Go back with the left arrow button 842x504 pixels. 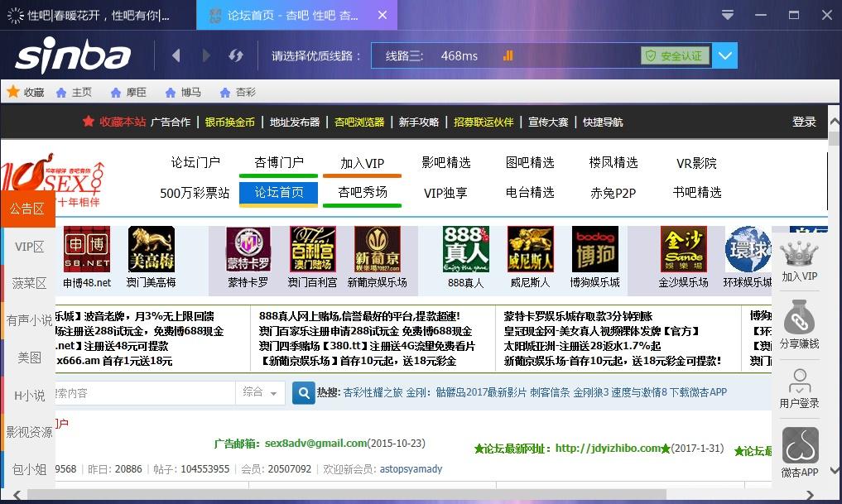[x=176, y=55]
